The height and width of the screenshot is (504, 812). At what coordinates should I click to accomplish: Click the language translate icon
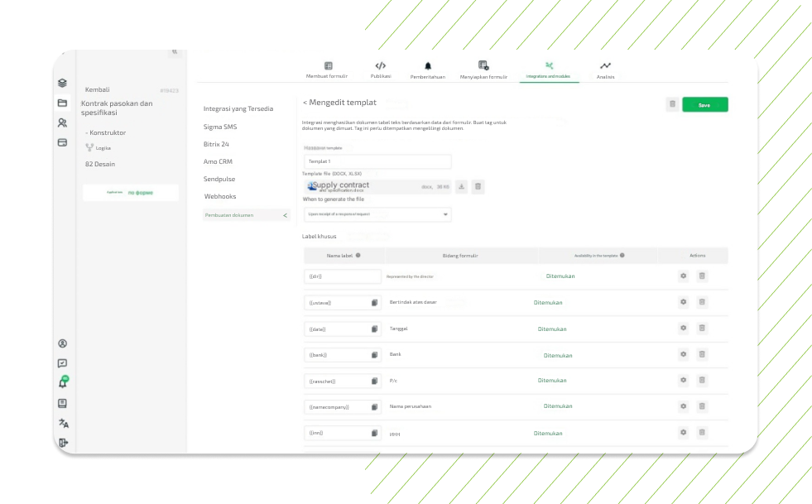pyautogui.click(x=63, y=423)
